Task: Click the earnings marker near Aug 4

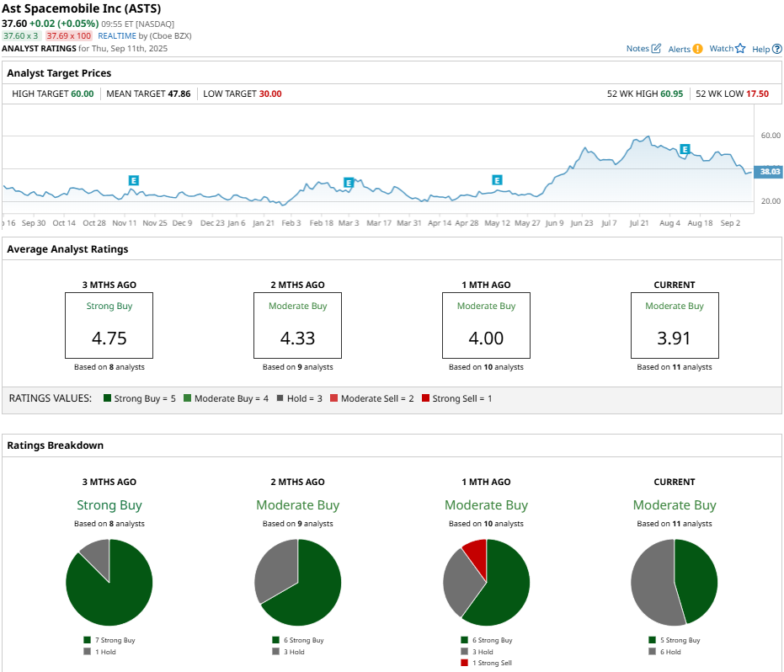Action: [x=685, y=149]
